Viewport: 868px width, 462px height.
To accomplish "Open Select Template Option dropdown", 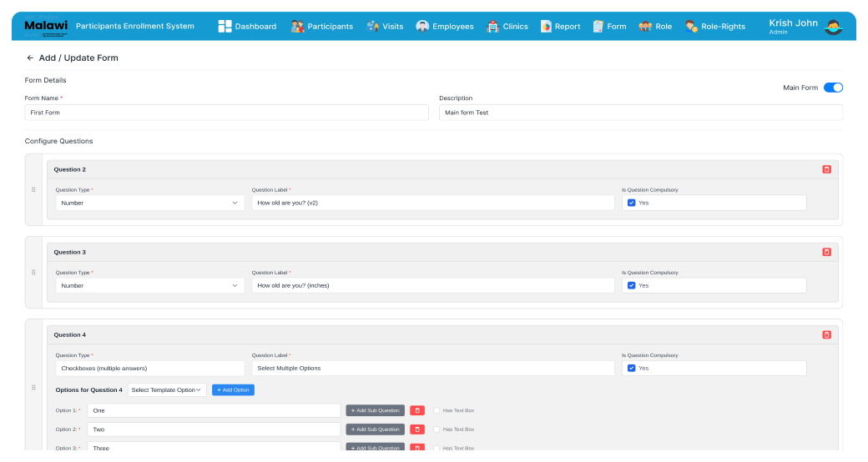I will [167, 390].
